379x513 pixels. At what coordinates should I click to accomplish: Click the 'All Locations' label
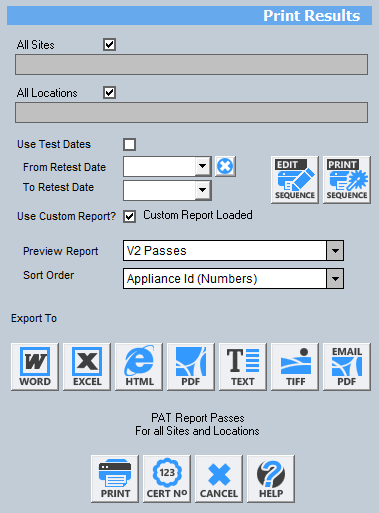pos(47,93)
